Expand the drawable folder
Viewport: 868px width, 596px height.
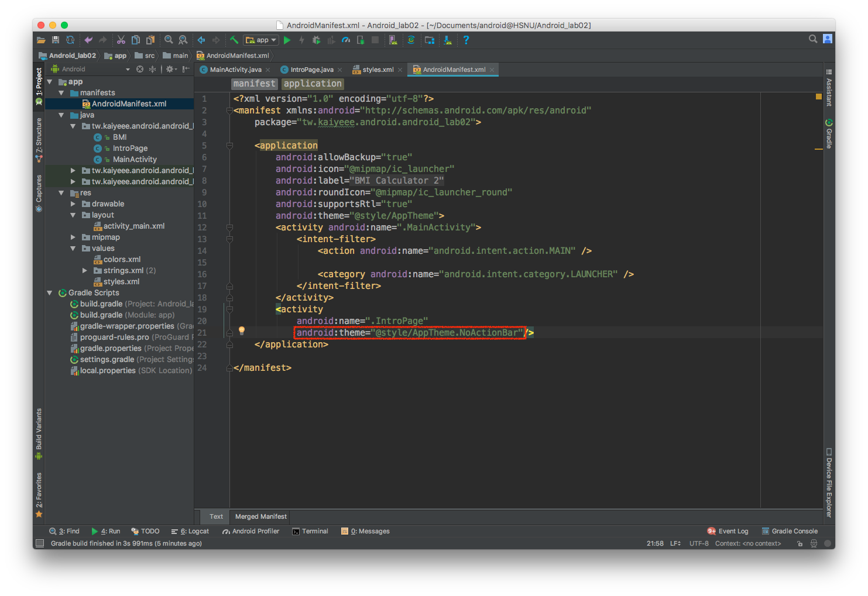pyautogui.click(x=73, y=204)
